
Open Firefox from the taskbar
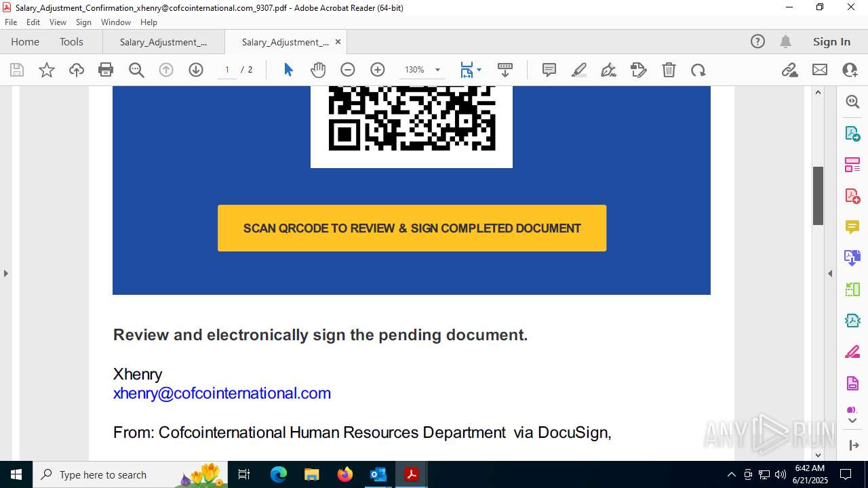[345, 474]
